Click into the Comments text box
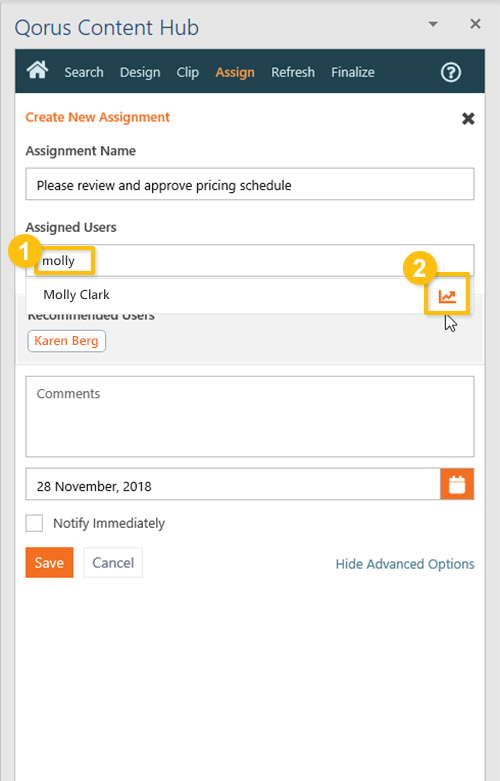 pyautogui.click(x=250, y=416)
